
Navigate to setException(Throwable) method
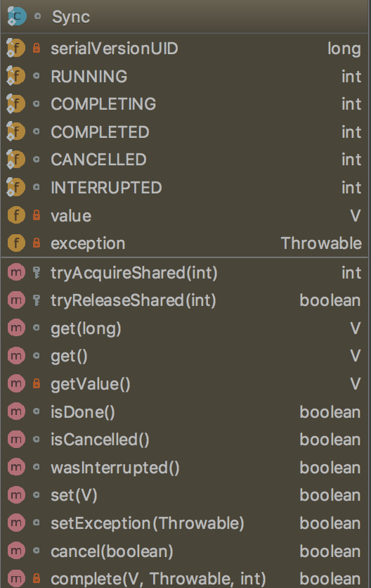tap(185, 523)
